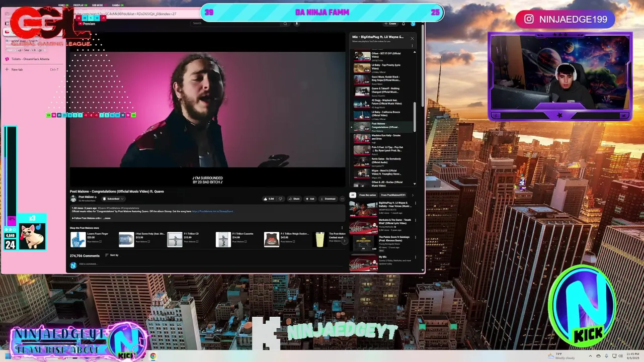The image size is (644, 362).
Task: Click the Ask button
Action: click(x=310, y=199)
